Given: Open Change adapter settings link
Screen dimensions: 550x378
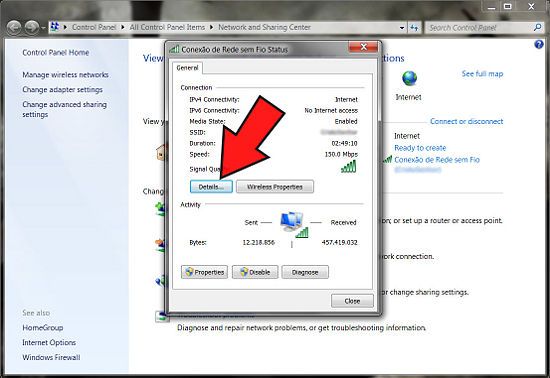Looking at the screenshot, I should coord(62,89).
